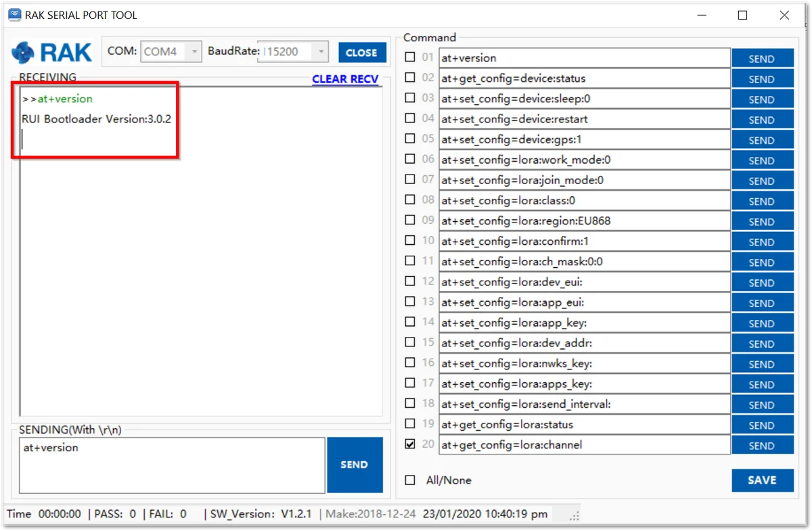Click command 14 lora:app_key input field
812x531 pixels.
click(585, 323)
